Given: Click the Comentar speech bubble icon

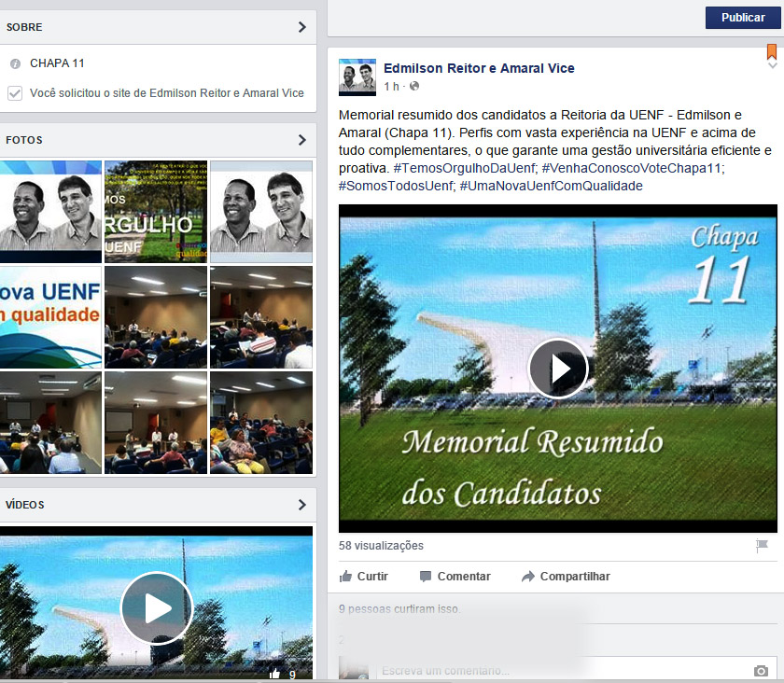Looking at the screenshot, I should 426,577.
